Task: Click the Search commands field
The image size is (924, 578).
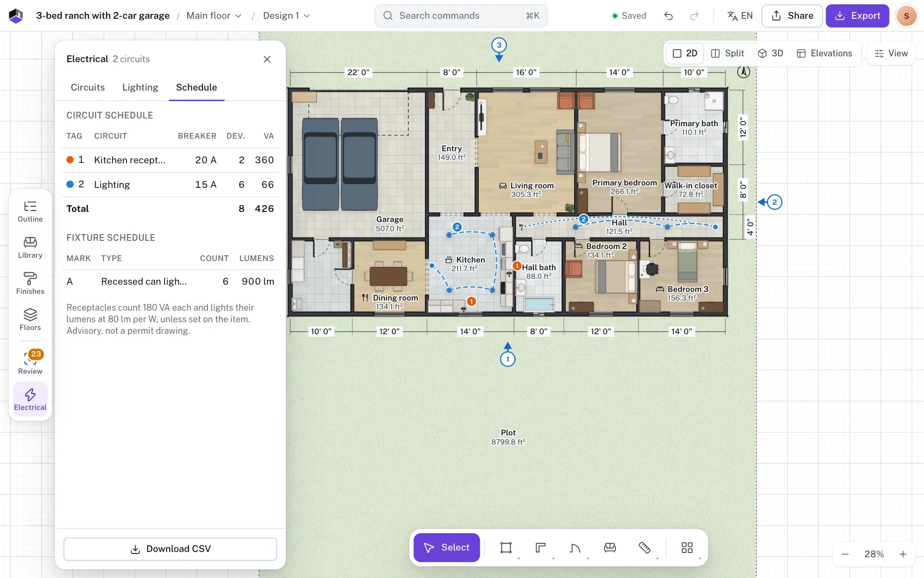Action: pyautogui.click(x=461, y=16)
